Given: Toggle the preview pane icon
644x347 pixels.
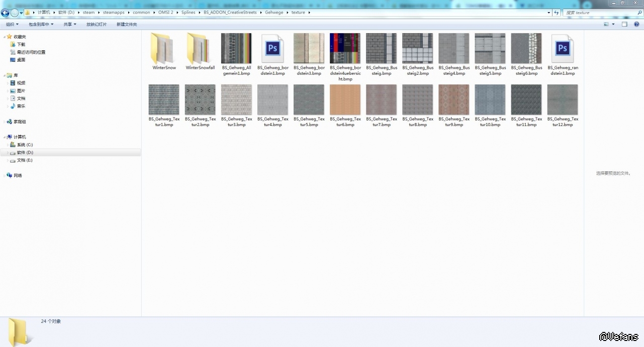Looking at the screenshot, I should 624,24.
